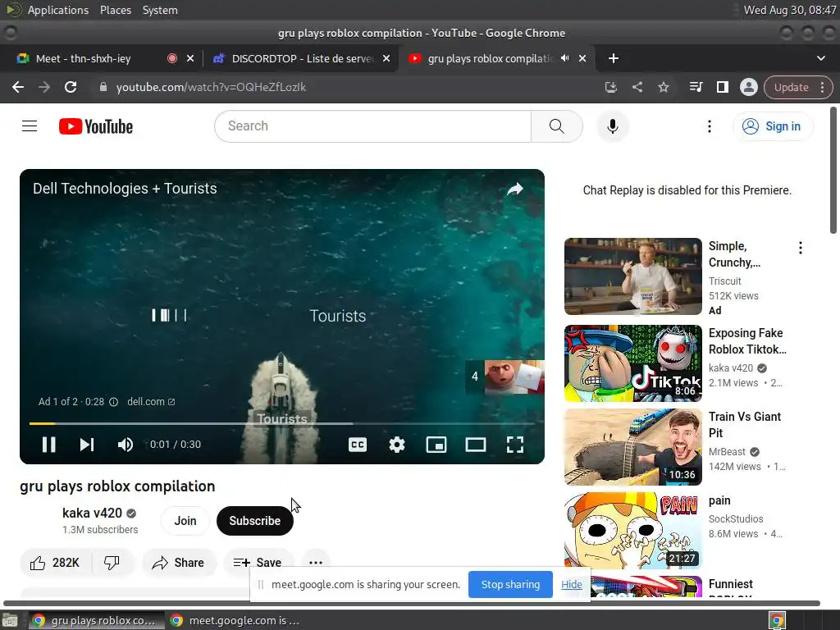Click the address bar URL

pos(211,87)
